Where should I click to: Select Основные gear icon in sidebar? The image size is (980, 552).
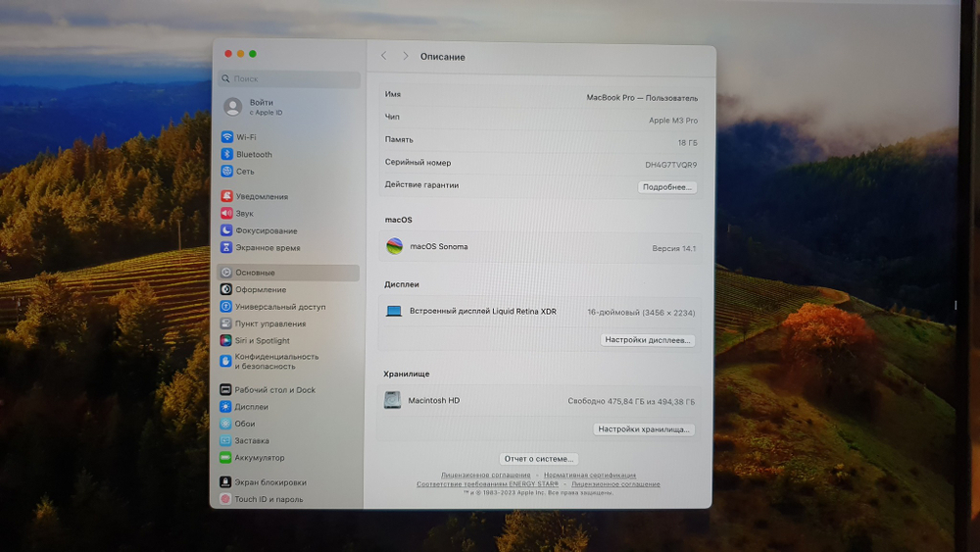pos(226,273)
